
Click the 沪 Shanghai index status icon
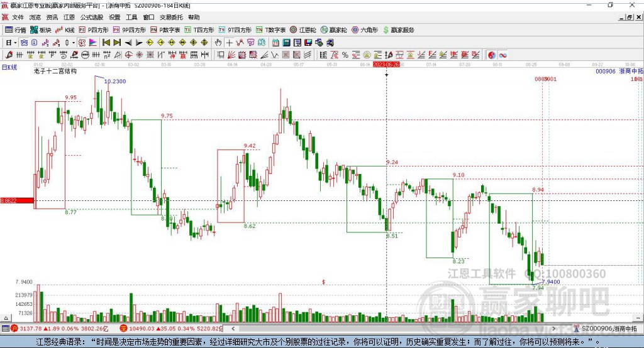coord(14,329)
